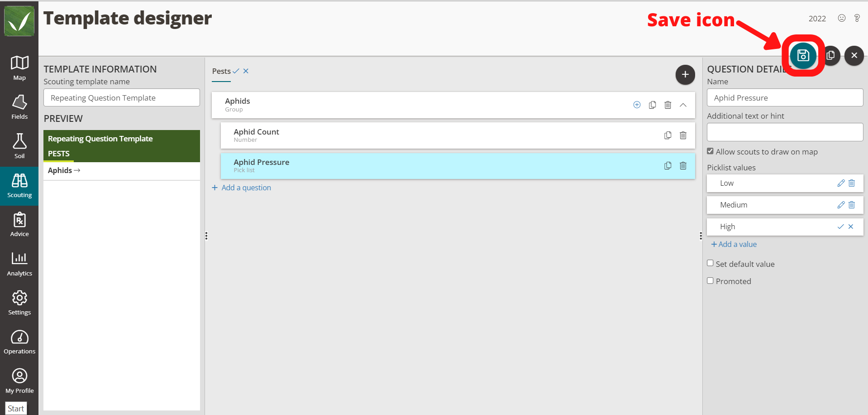
Task: Open My Profile in sidebar
Action: coord(19,381)
